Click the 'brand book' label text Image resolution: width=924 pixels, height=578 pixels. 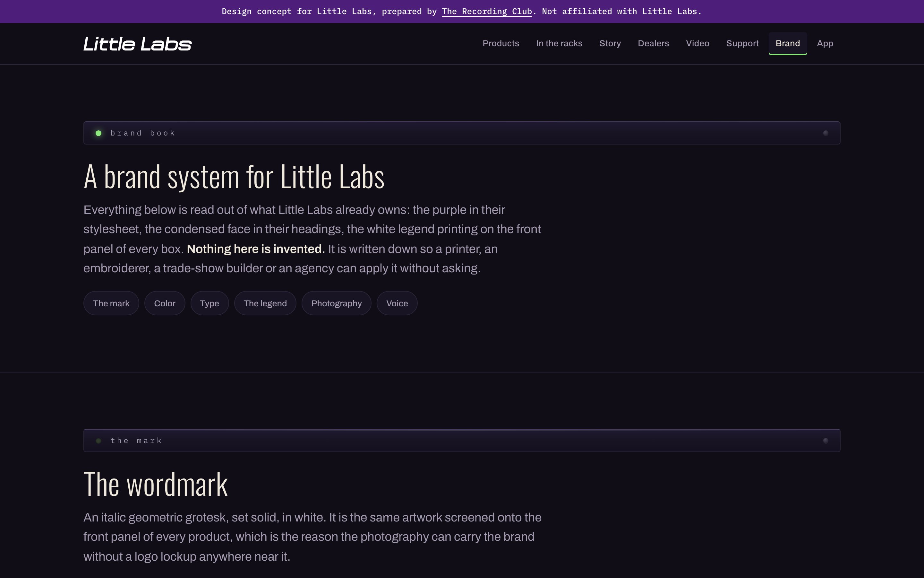(x=143, y=133)
